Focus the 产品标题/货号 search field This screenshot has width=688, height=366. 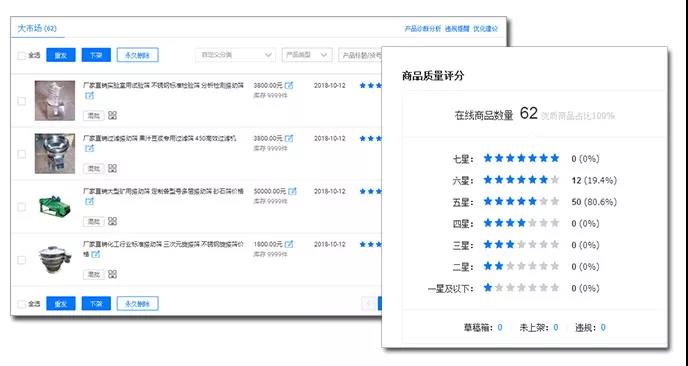(360, 55)
